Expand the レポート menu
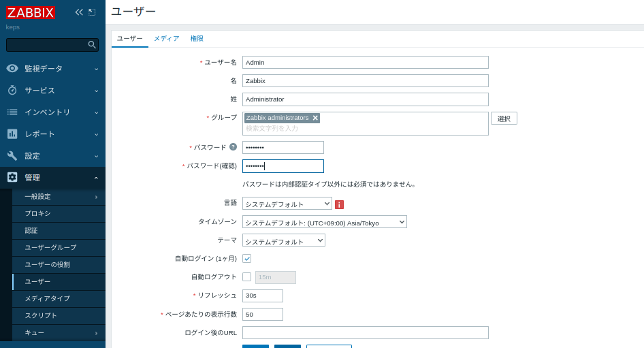The width and height of the screenshot is (644, 348). 96,134
